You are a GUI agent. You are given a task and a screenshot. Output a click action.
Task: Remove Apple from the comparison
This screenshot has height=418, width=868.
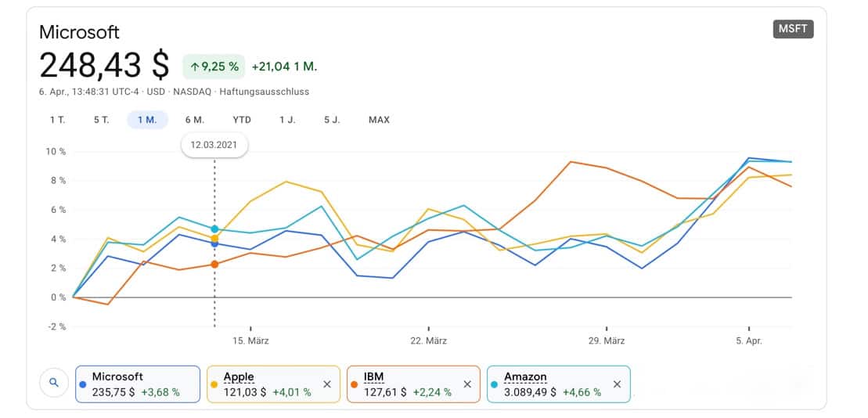(326, 384)
